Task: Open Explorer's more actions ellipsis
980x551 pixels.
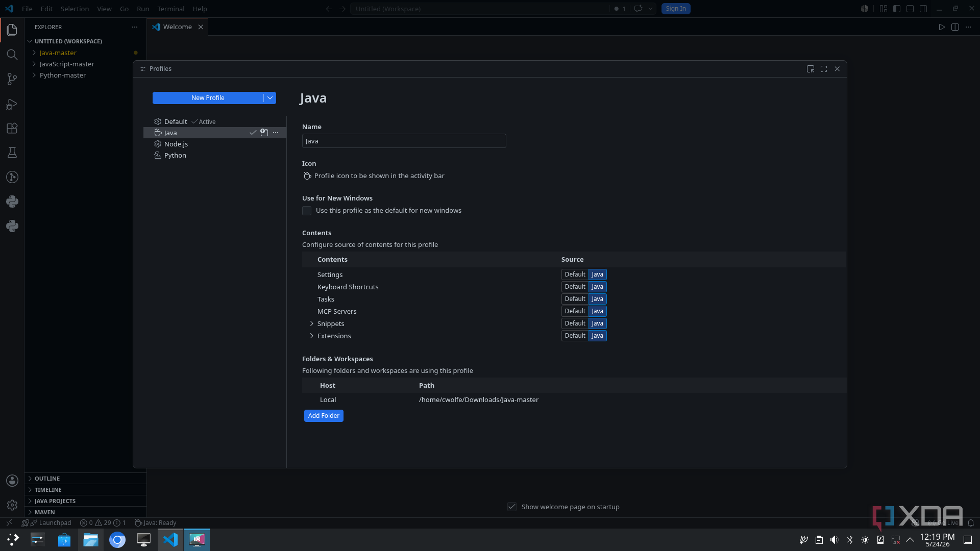Action: click(x=135, y=27)
